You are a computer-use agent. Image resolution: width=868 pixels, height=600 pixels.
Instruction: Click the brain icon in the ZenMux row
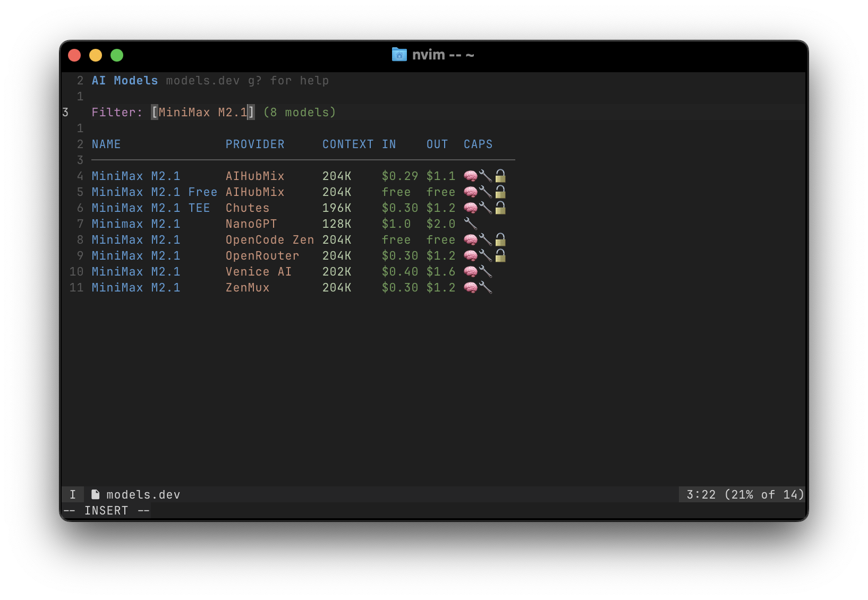[x=471, y=287]
